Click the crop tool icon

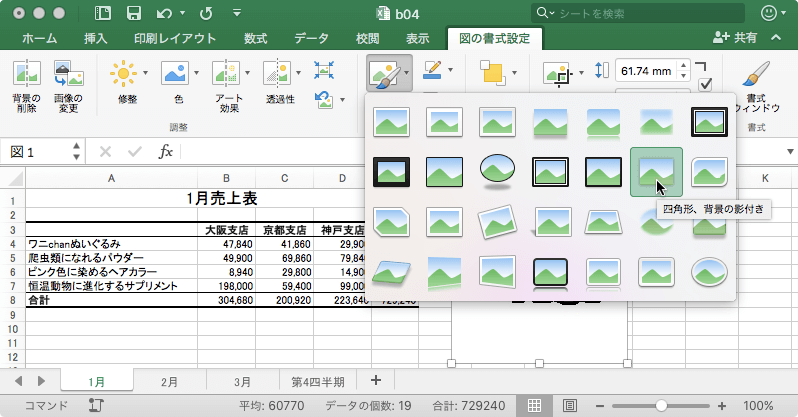[x=555, y=74]
